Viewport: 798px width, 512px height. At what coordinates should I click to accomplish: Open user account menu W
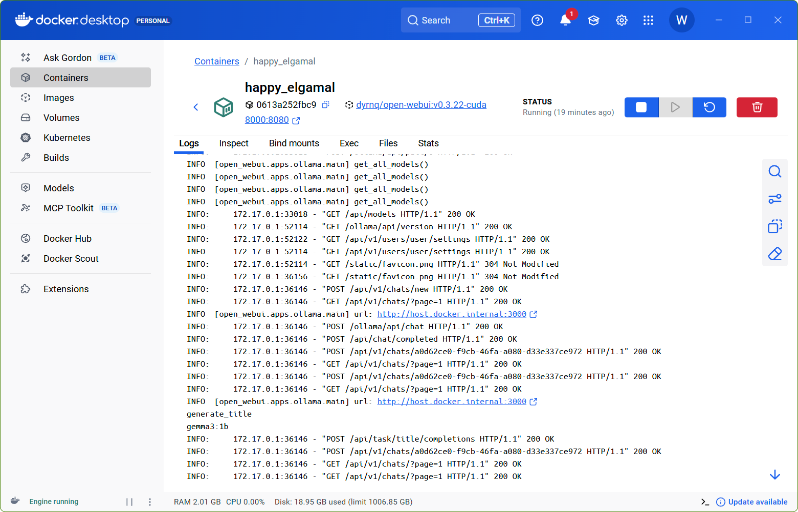[681, 20]
